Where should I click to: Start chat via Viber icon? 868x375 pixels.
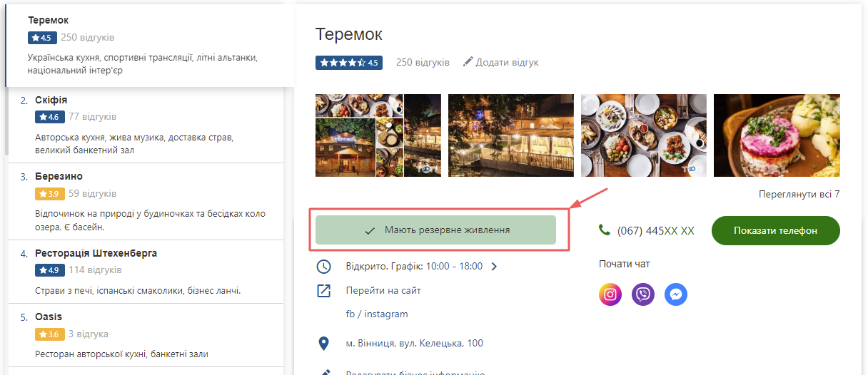pos(643,294)
